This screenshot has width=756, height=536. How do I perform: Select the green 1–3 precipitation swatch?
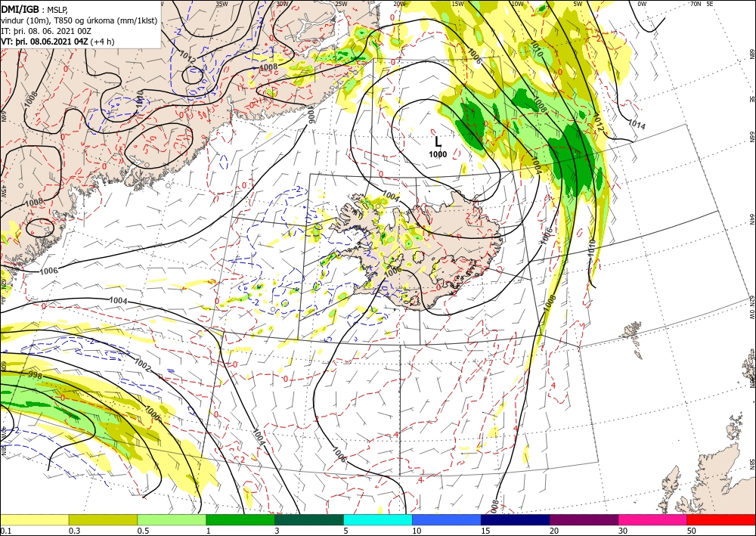point(240,519)
